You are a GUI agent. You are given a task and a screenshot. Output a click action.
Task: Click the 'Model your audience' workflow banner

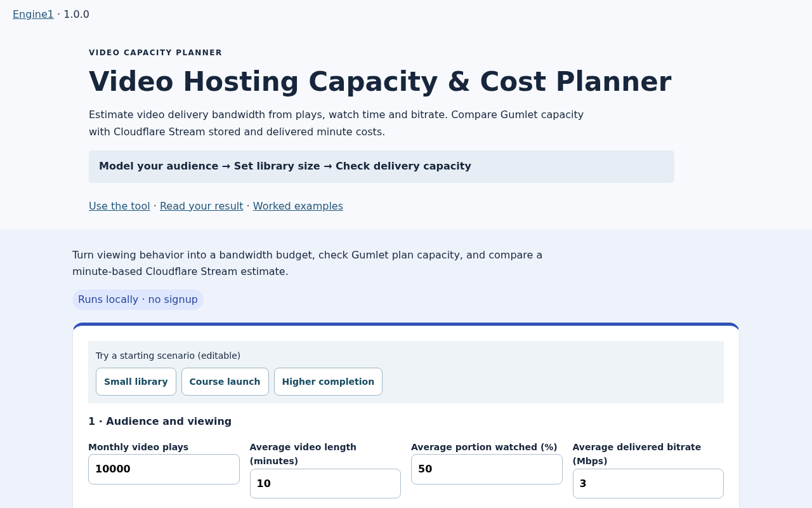tap(381, 166)
